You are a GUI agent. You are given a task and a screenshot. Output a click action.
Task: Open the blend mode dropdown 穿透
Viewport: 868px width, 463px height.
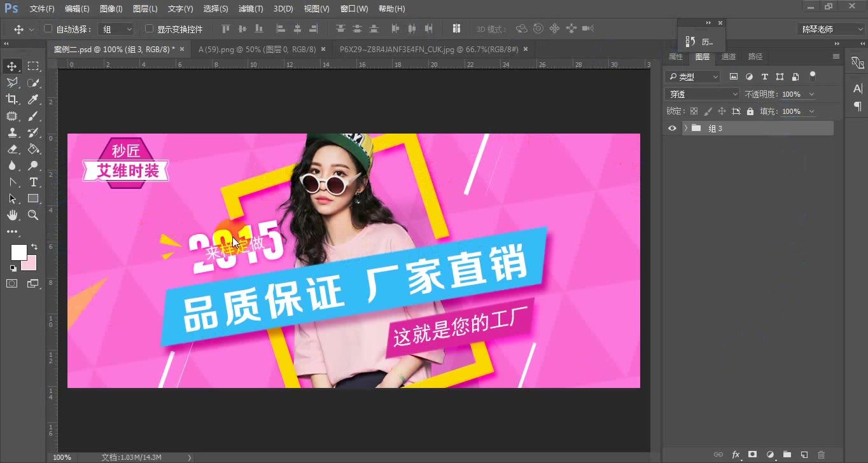[x=701, y=93]
